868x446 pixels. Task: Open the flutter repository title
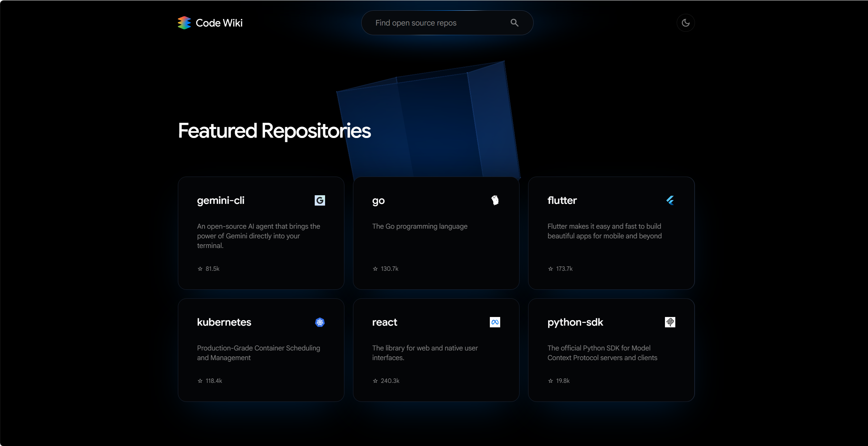(562, 200)
